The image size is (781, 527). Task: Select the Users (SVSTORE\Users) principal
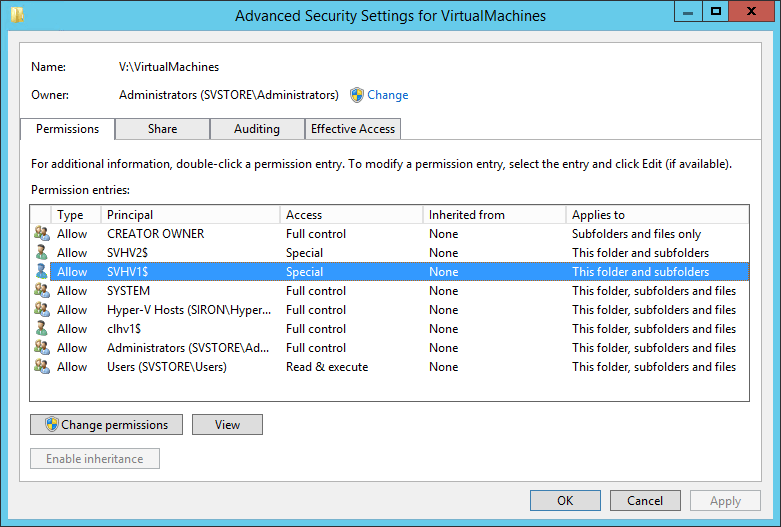click(x=167, y=366)
